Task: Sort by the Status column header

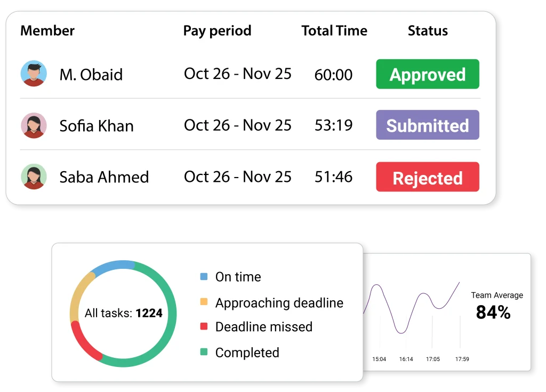Action: coord(428,31)
